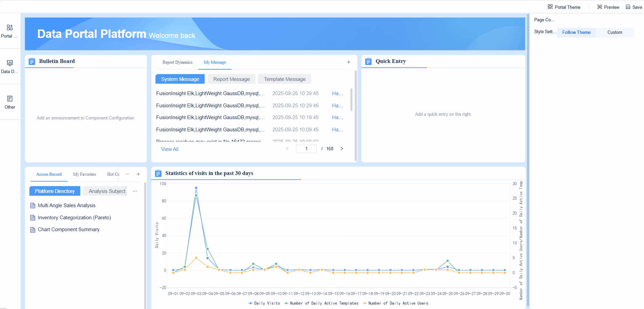Image resolution: width=644 pixels, height=309 pixels.
Task: Click the message list scrollbar
Action: click(x=351, y=100)
